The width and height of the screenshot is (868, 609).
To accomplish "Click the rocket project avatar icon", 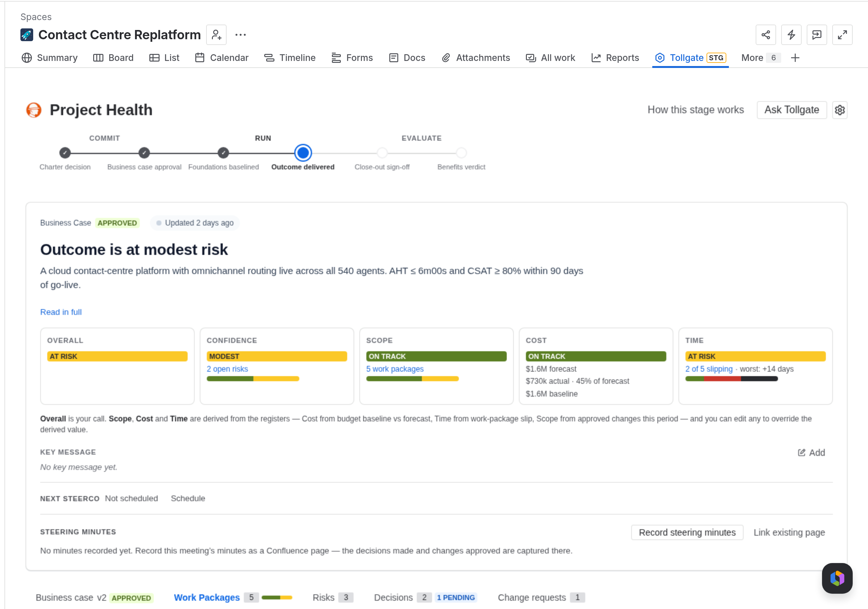I will (x=27, y=35).
